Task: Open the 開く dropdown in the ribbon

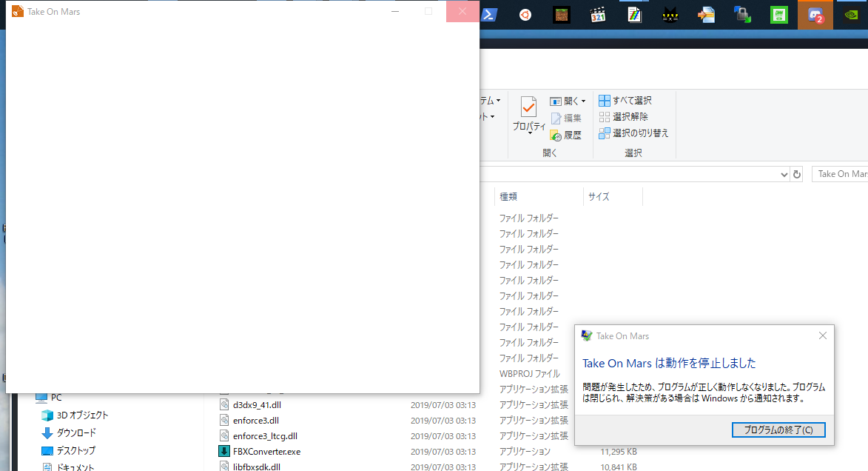Action: pos(568,101)
